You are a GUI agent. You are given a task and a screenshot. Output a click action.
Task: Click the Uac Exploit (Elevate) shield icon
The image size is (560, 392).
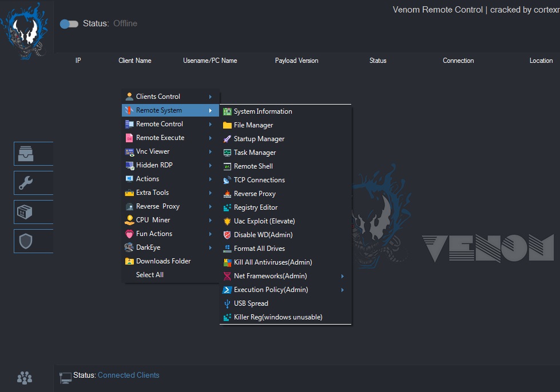click(x=227, y=221)
